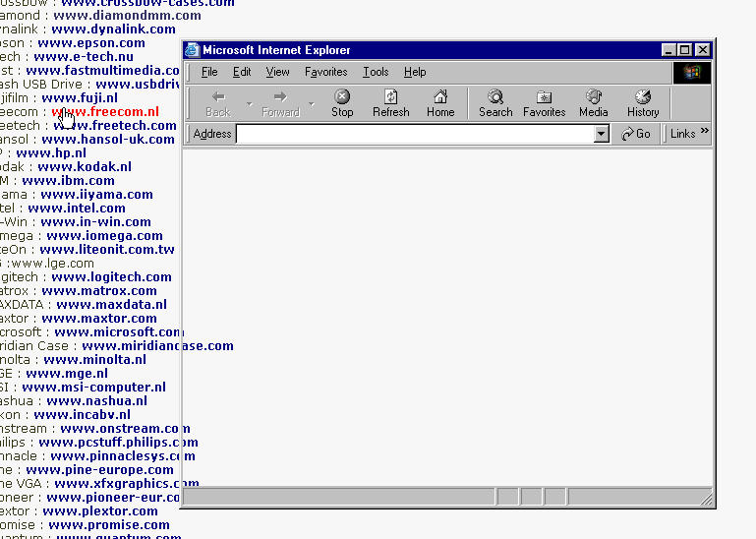The width and height of the screenshot is (756, 539).
Task: Open the Search pane icon
Action: click(x=495, y=103)
